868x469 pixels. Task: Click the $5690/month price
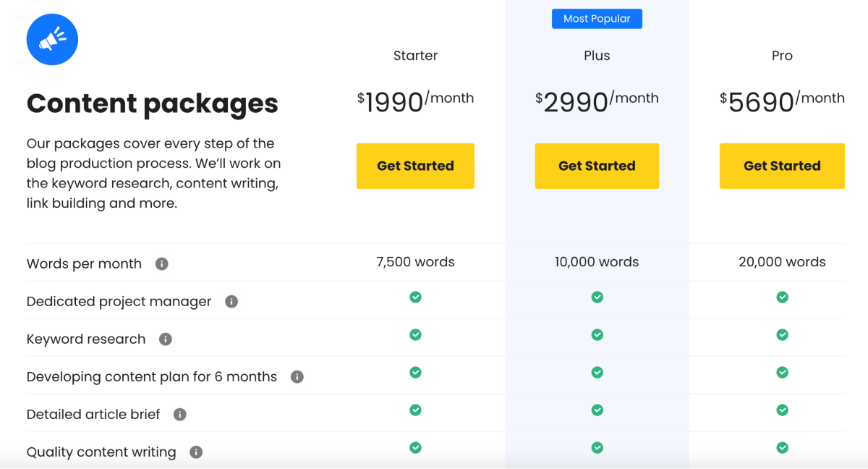[x=782, y=101]
